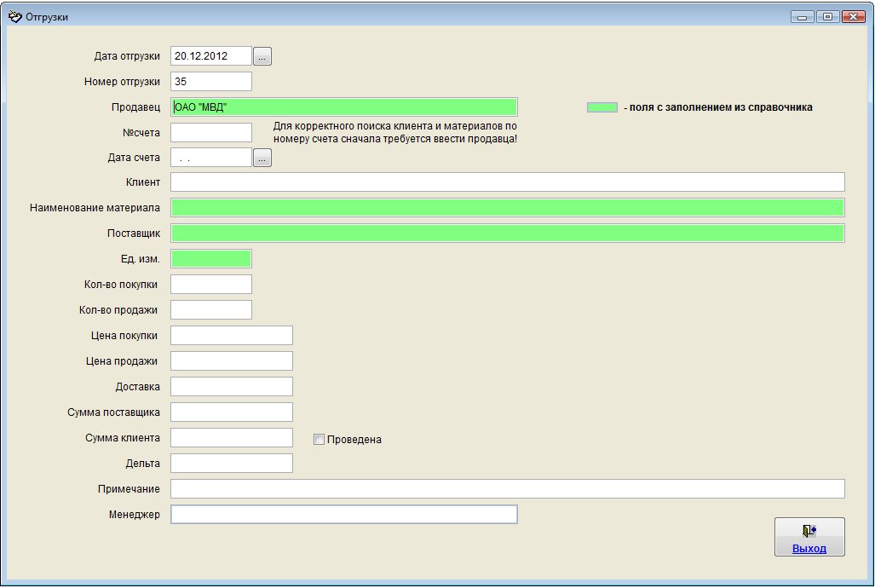The width and height of the screenshot is (875, 588).
Task: Click the Наименование материала label
Action: pyautogui.click(x=95, y=208)
